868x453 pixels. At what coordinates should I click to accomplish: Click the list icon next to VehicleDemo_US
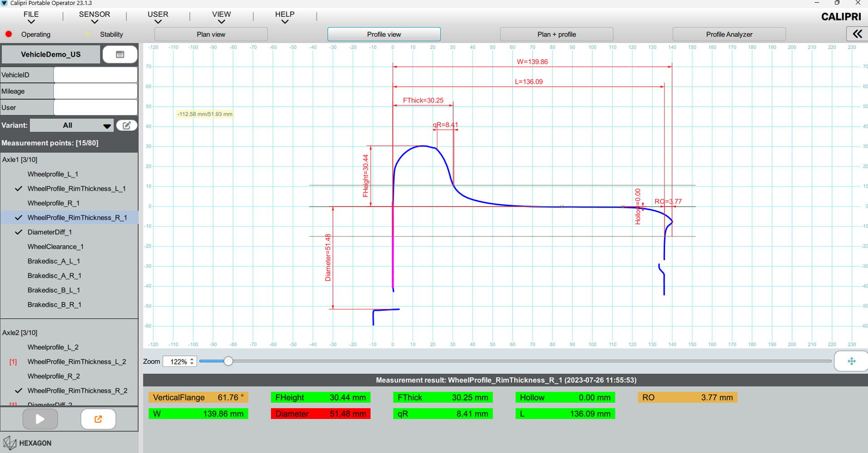120,54
